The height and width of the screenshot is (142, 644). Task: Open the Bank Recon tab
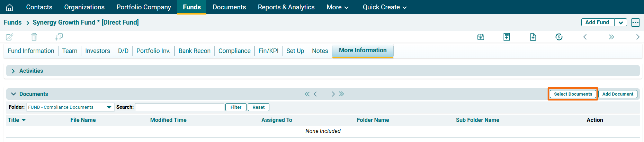click(x=194, y=51)
